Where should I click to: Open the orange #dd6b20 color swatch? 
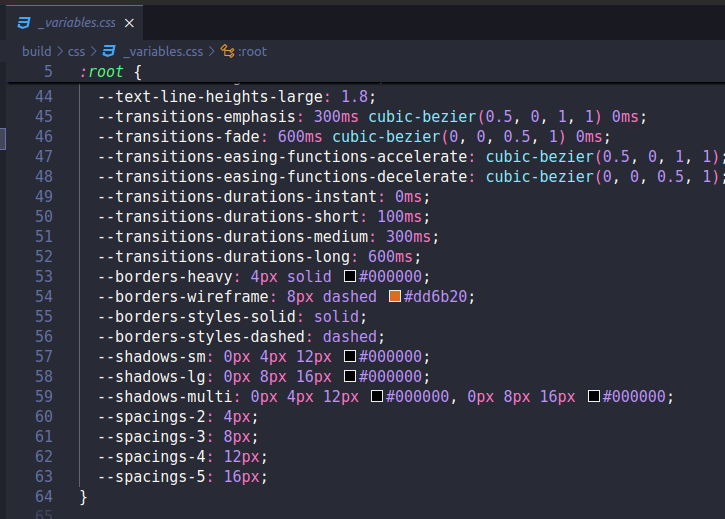click(395, 296)
